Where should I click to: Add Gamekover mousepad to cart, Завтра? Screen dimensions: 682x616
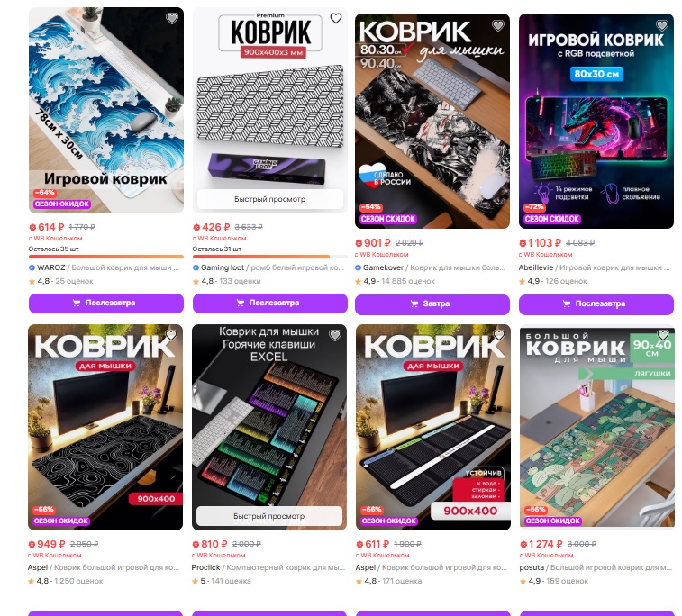click(x=432, y=303)
